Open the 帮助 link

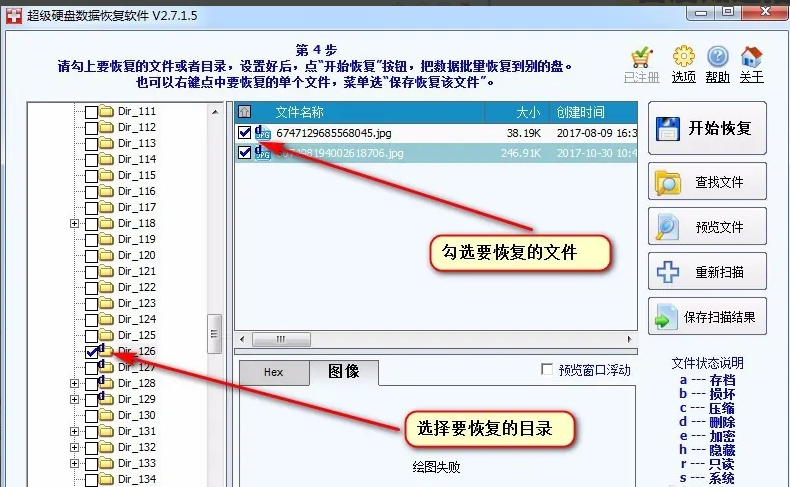click(x=717, y=77)
